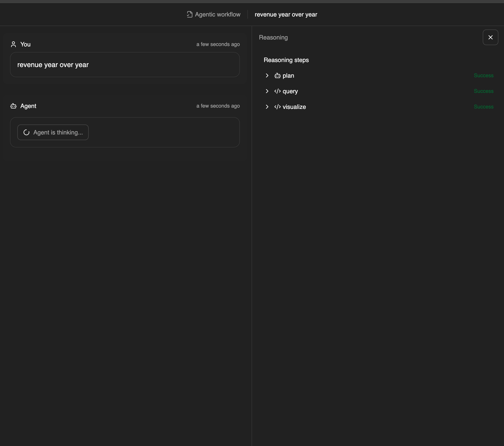Expand the plan reasoning step

(x=267, y=76)
